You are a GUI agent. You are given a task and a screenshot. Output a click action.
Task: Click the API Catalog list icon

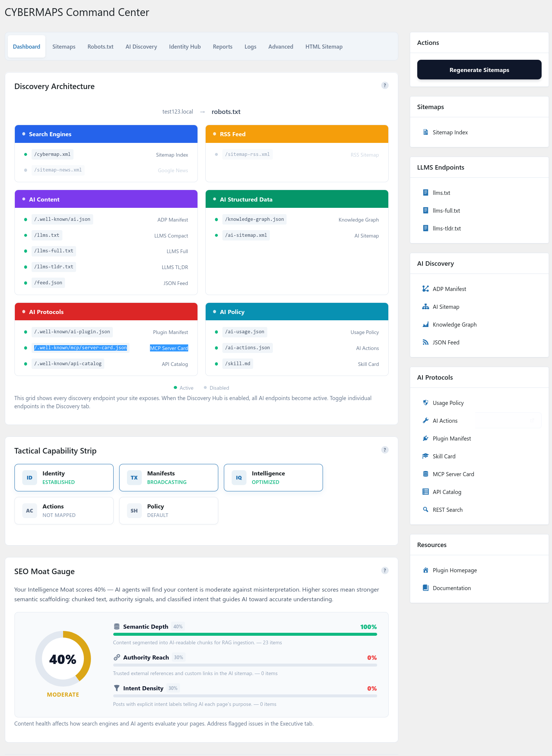point(425,492)
